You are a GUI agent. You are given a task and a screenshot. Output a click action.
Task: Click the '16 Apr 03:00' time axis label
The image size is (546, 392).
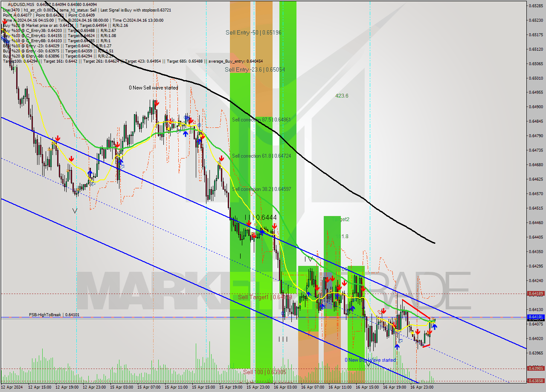[x=286, y=387]
